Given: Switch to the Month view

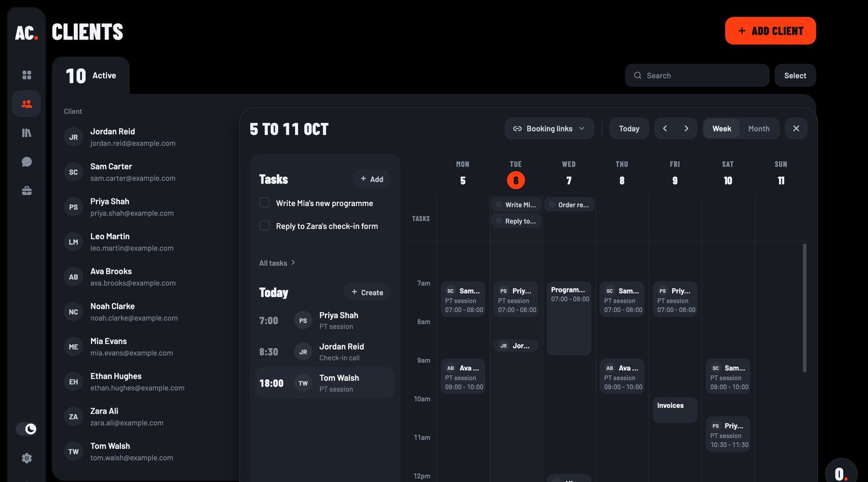Looking at the screenshot, I should pos(759,128).
